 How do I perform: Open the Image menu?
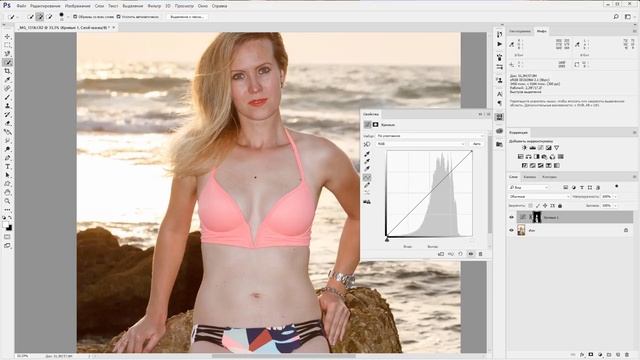click(x=78, y=6)
